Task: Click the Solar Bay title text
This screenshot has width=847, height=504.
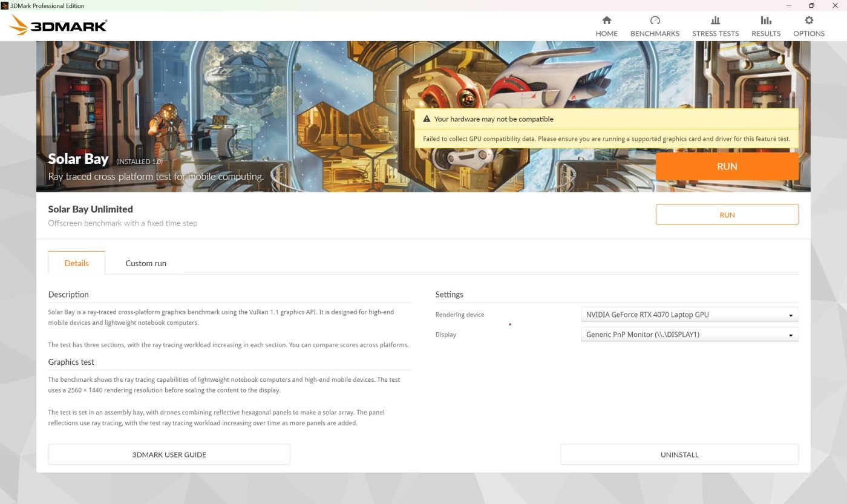Action: click(x=78, y=159)
